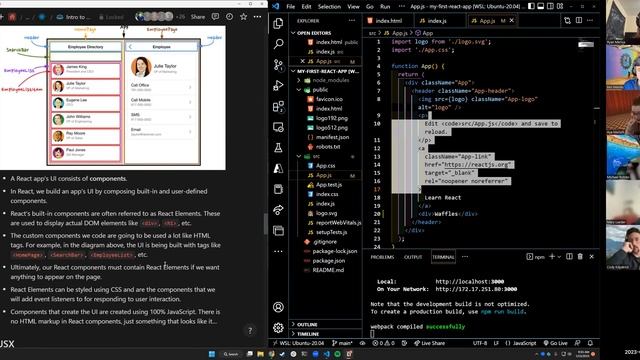The width and height of the screenshot is (640, 360).
Task: Open notifications bell in status bar
Action: 590,343
